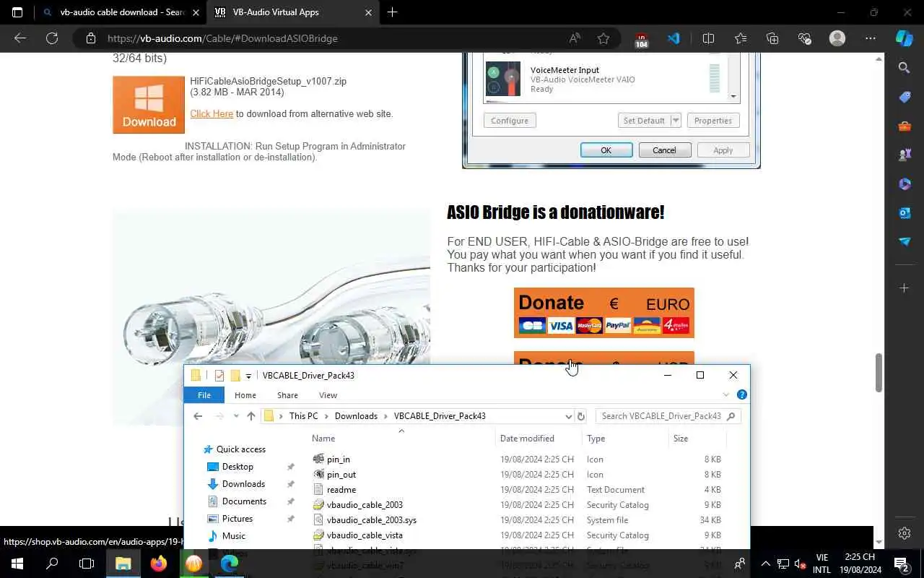Click the Edge page vertical scrollbar thumb
The width and height of the screenshot is (924, 578).
point(879,372)
